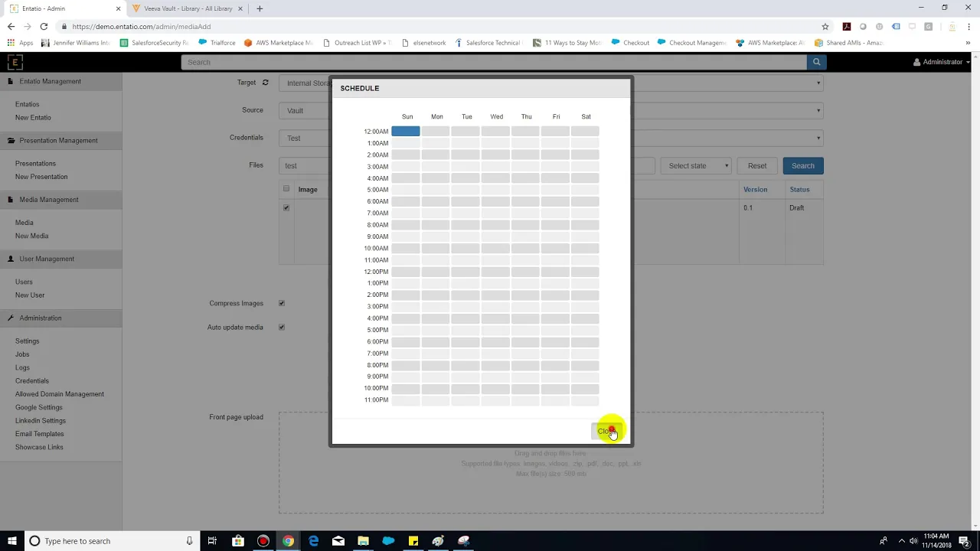The height and width of the screenshot is (551, 980).
Task: Close the Schedule dialog
Action: [x=606, y=431]
